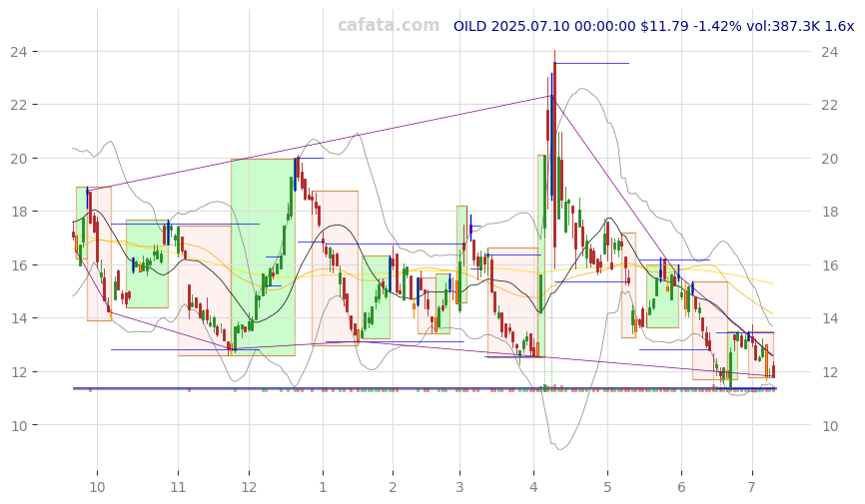Image resolution: width=865 pixels, height=504 pixels.
Task: Select the 10 label on the right price axis
Action: click(830, 426)
